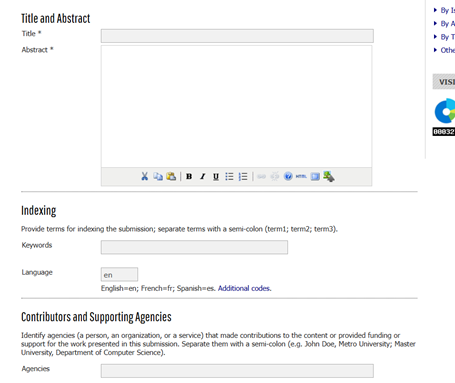Screen dimensions: 455x383
Task: Toggle underline formatting in abstract editor
Action: 216,176
